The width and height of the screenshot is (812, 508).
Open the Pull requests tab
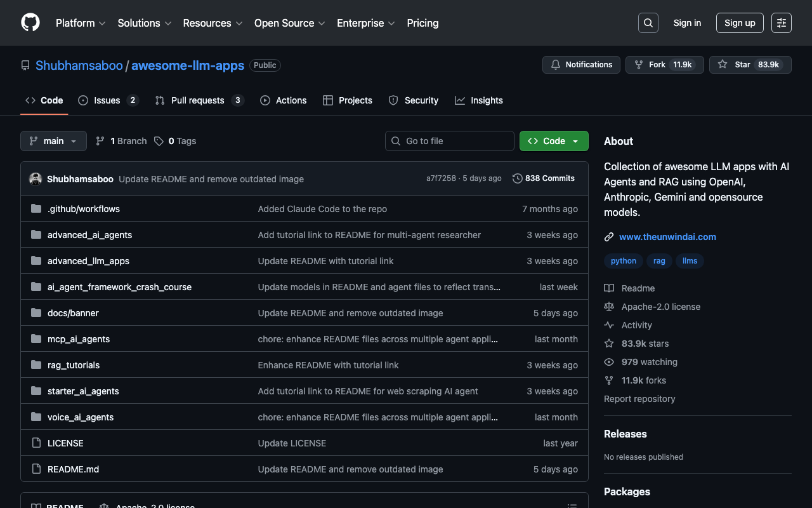(x=198, y=100)
